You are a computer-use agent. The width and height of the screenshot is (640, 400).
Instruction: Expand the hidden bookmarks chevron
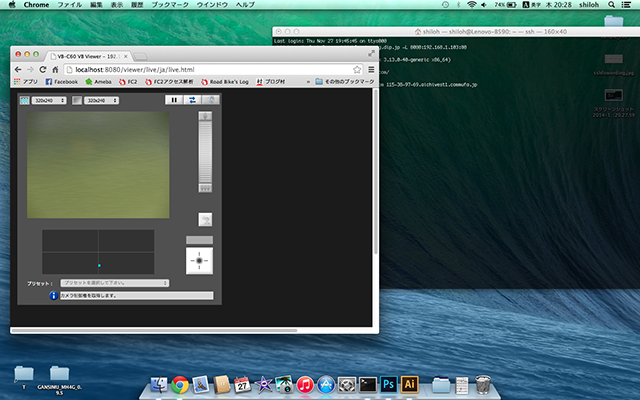point(308,82)
